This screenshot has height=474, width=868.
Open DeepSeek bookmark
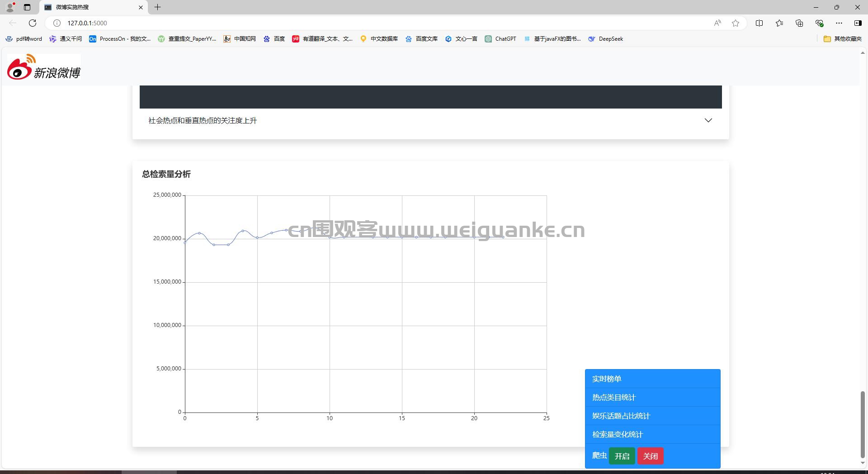[x=605, y=39]
